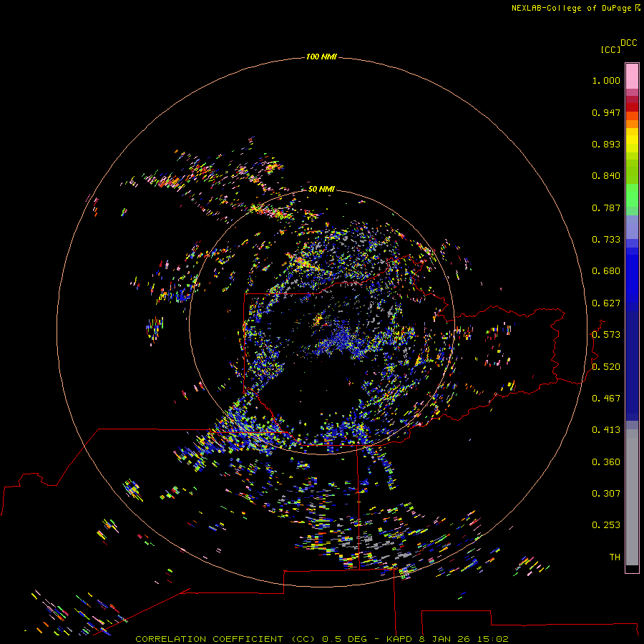Click the 0.733 scale value

pos(606,240)
